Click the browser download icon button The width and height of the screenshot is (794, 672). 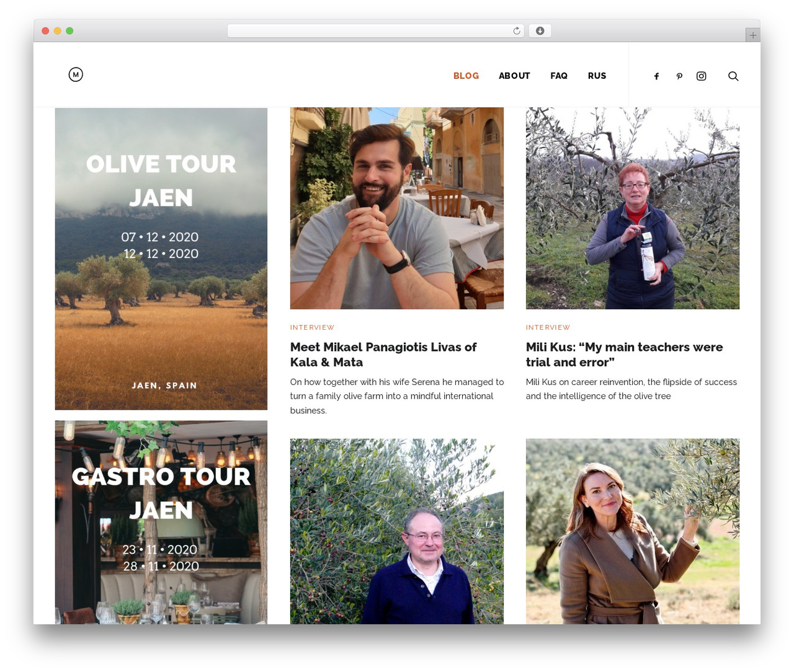click(540, 31)
